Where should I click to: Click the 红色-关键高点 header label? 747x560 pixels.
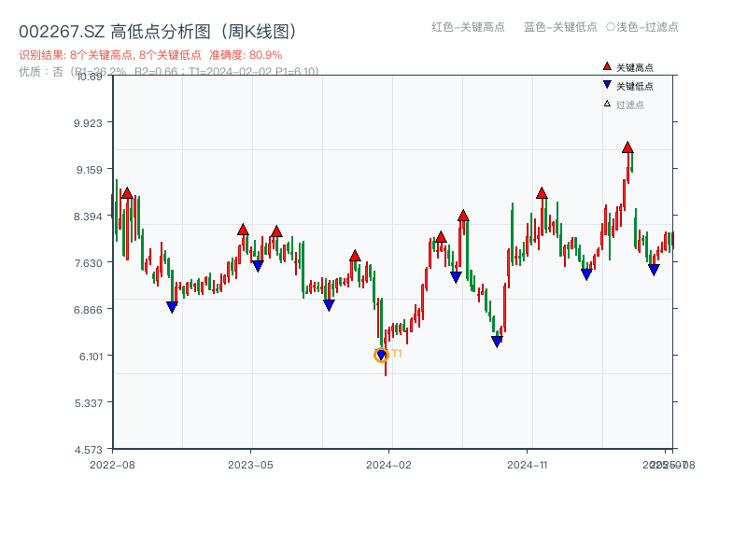point(468,27)
